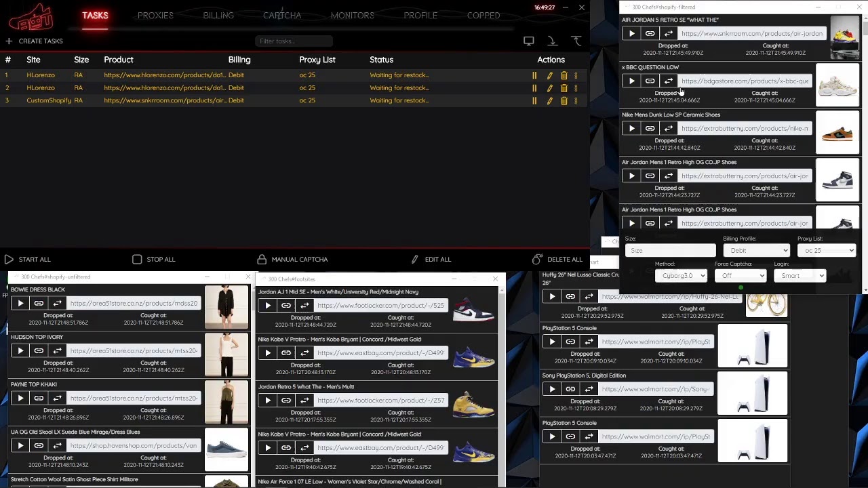Click 'Waiting for restock...' status of task 2

click(399, 88)
